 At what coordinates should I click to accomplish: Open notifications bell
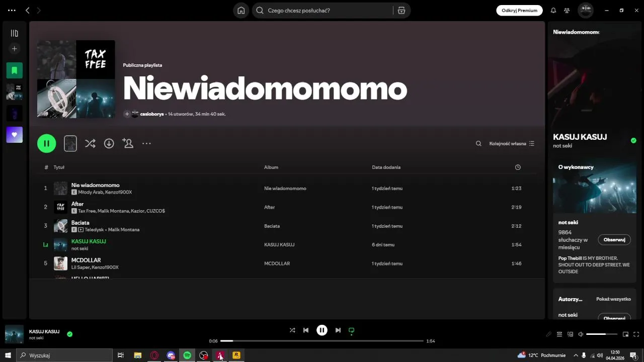coord(553,10)
